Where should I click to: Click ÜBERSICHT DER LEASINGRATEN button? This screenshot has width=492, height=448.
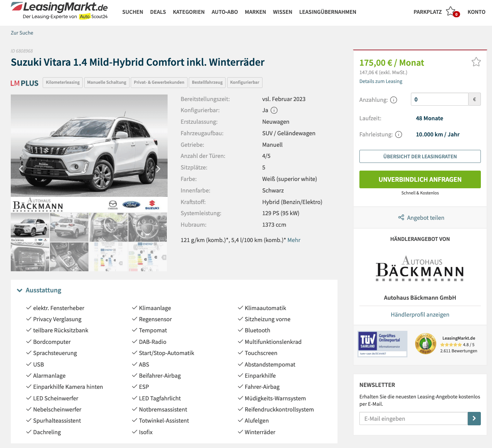(420, 156)
